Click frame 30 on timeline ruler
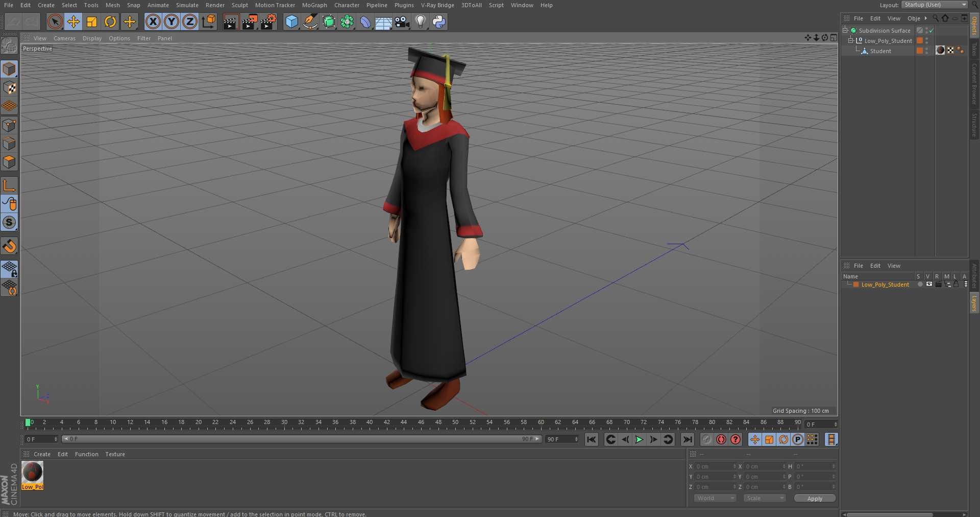980x517 pixels. [284, 423]
